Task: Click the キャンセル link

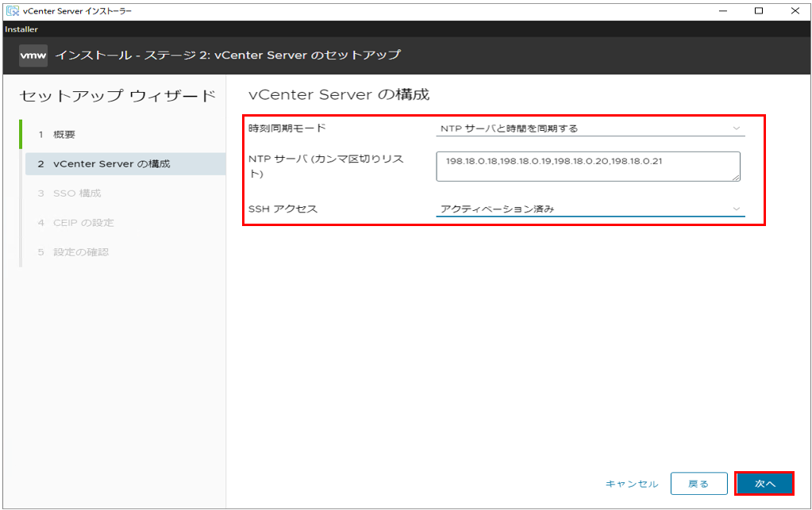Action: click(x=632, y=484)
